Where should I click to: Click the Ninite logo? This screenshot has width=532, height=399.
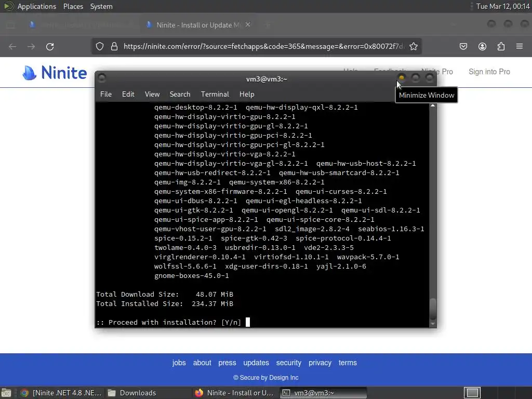click(55, 73)
